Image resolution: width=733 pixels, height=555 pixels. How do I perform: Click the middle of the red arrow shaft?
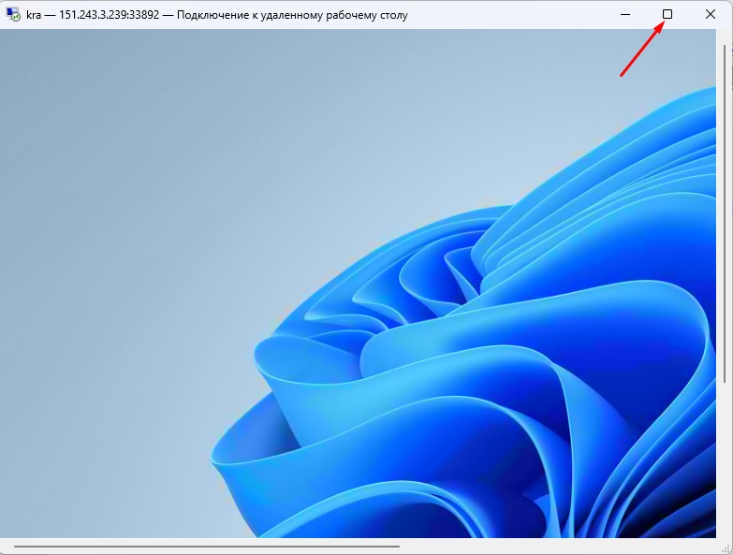pyautogui.click(x=642, y=50)
